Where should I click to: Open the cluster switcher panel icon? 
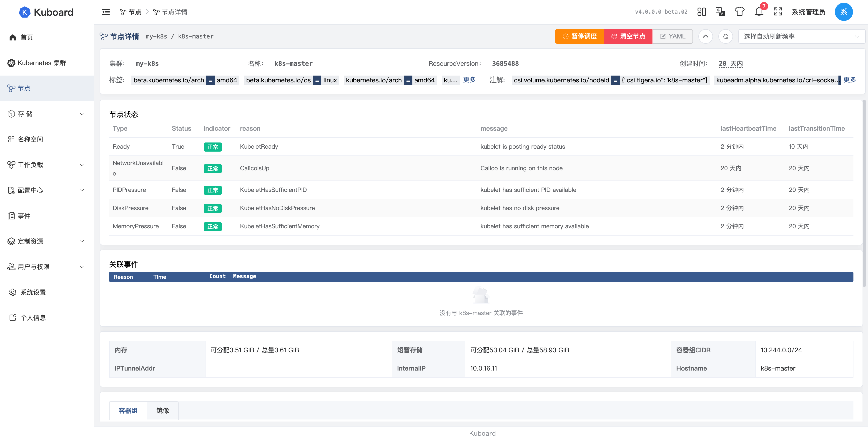pos(702,12)
